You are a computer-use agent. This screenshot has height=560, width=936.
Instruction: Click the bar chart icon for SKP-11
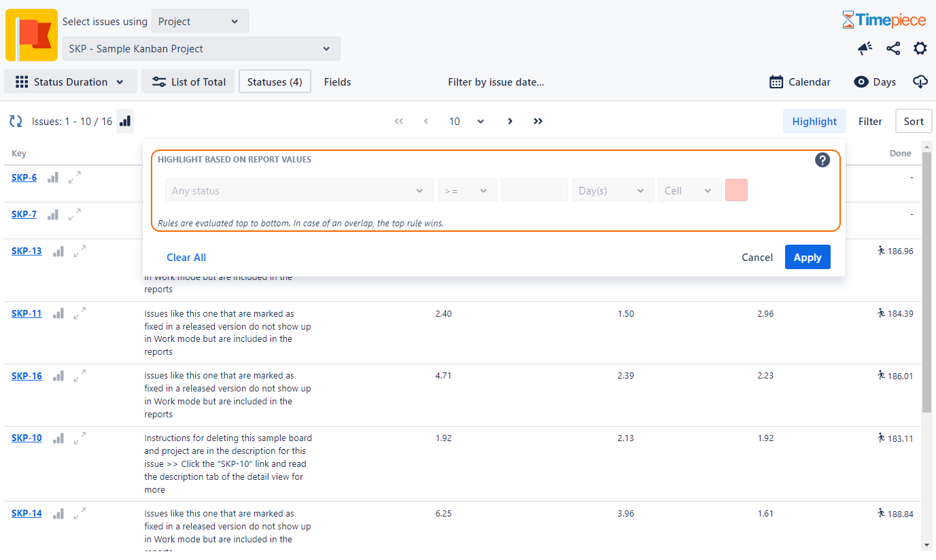click(58, 313)
